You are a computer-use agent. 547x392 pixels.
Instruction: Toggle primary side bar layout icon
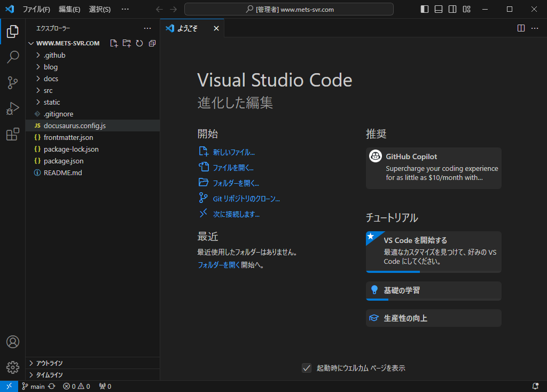pos(425,10)
